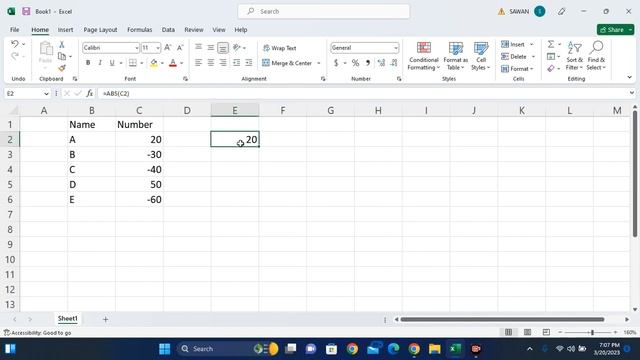640x360 pixels.
Task: Open the General number format dropdown
Action: tap(396, 48)
